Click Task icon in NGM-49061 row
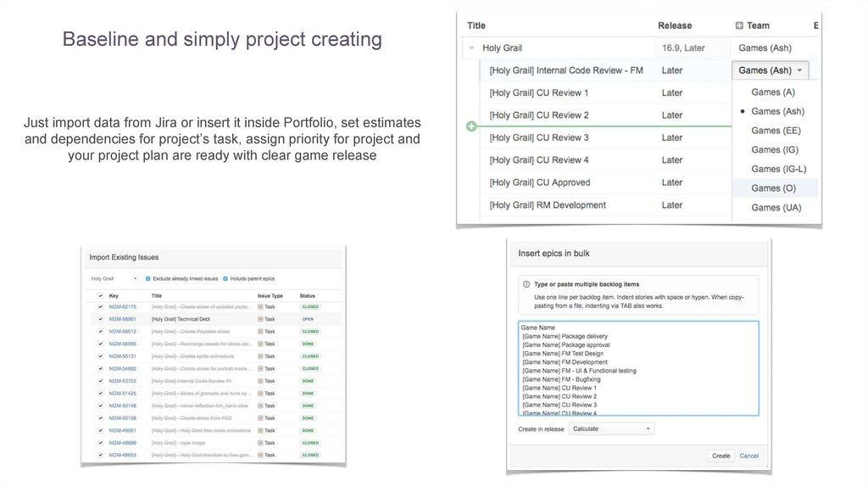 click(x=260, y=430)
